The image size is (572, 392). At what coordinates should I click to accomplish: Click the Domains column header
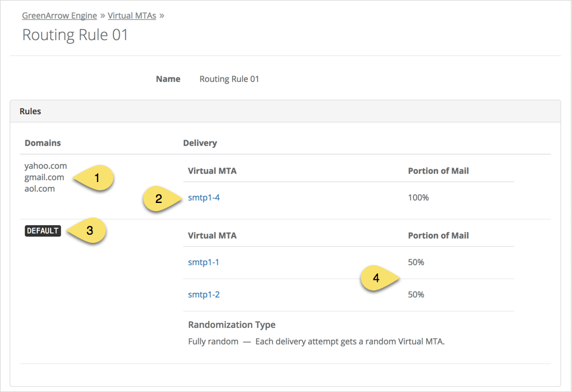click(42, 143)
